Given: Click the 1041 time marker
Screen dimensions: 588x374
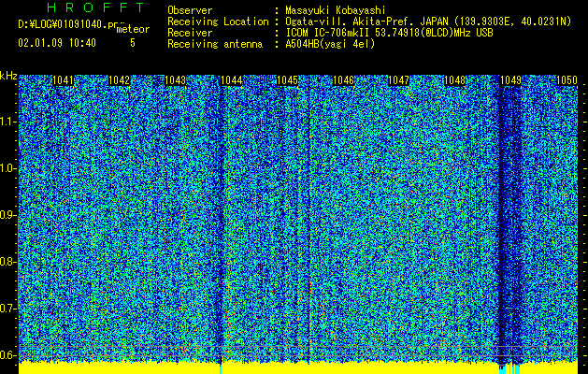Looking at the screenshot, I should (x=63, y=80).
